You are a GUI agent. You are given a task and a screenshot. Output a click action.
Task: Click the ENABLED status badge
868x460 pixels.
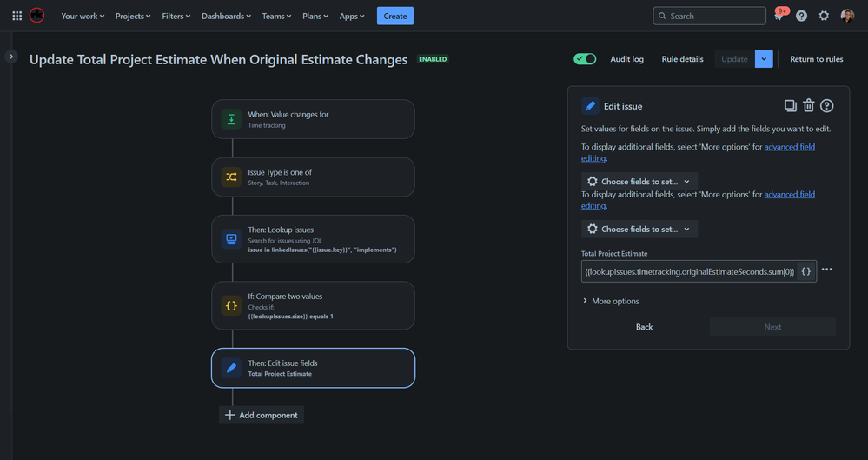click(433, 59)
